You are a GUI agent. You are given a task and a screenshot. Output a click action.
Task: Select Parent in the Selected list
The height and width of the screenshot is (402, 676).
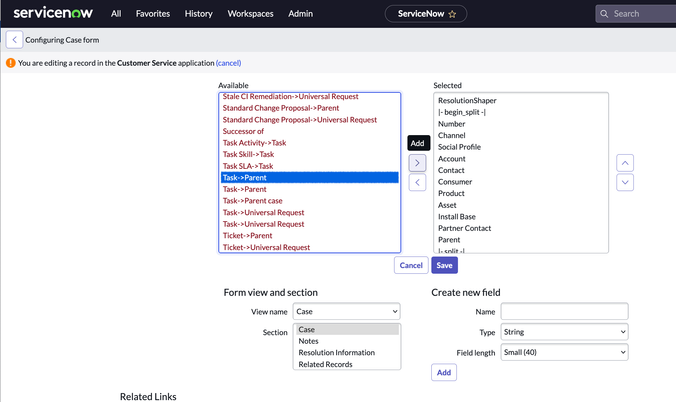point(521,240)
